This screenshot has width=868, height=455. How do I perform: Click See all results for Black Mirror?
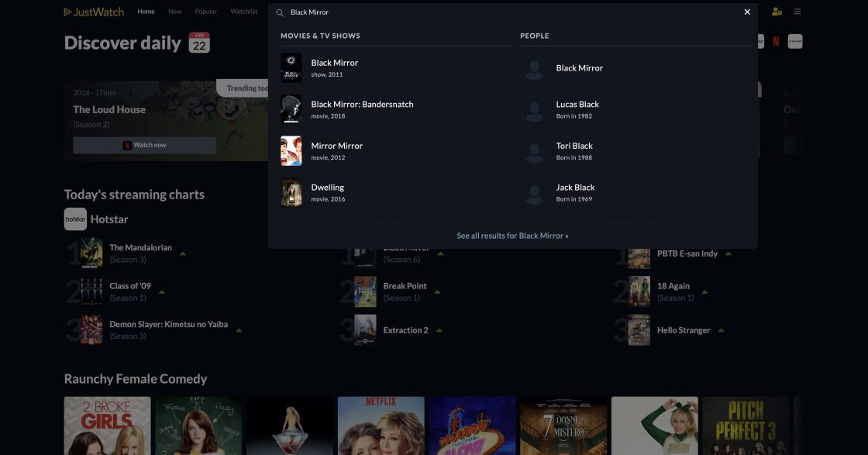(512, 235)
